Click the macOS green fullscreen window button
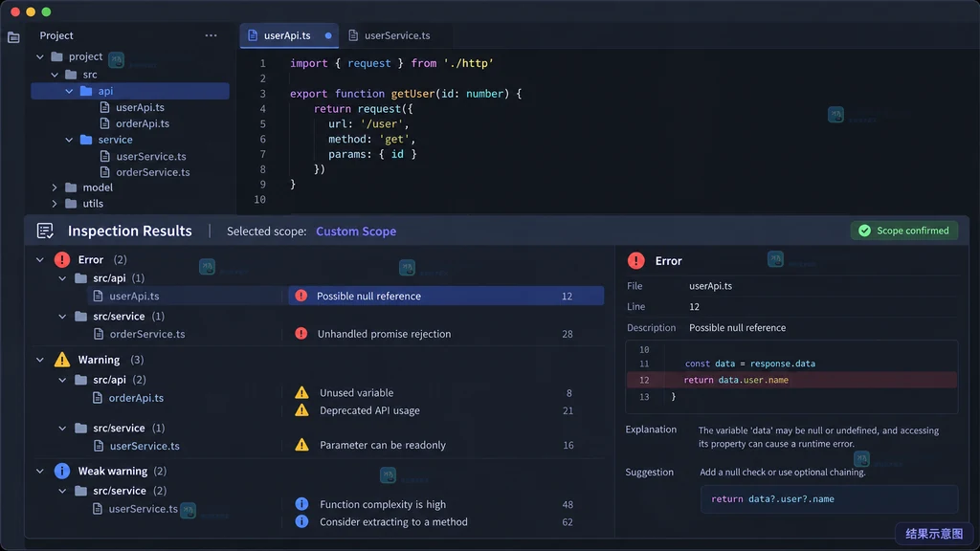The width and height of the screenshot is (980, 551). [x=46, y=11]
